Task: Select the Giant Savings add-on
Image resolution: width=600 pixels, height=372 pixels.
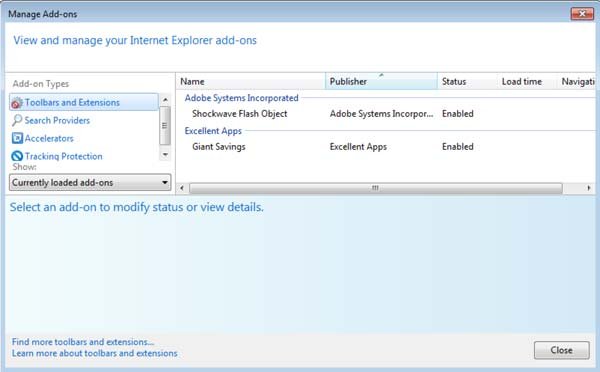Action: (x=219, y=147)
